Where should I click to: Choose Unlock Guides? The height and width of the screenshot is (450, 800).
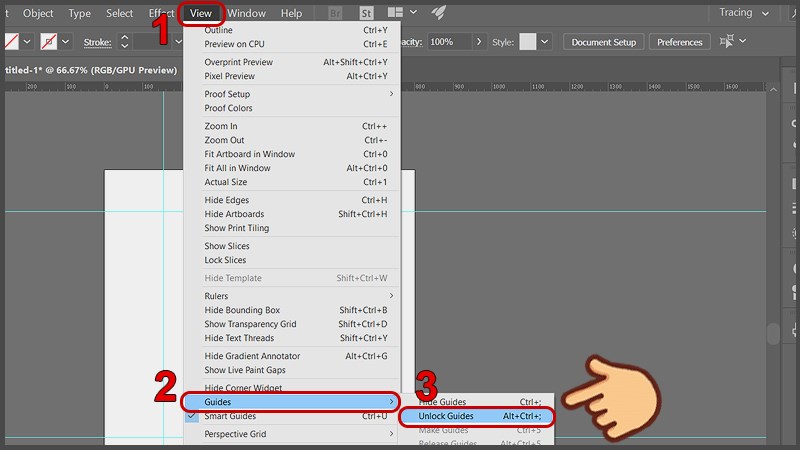coord(477,416)
